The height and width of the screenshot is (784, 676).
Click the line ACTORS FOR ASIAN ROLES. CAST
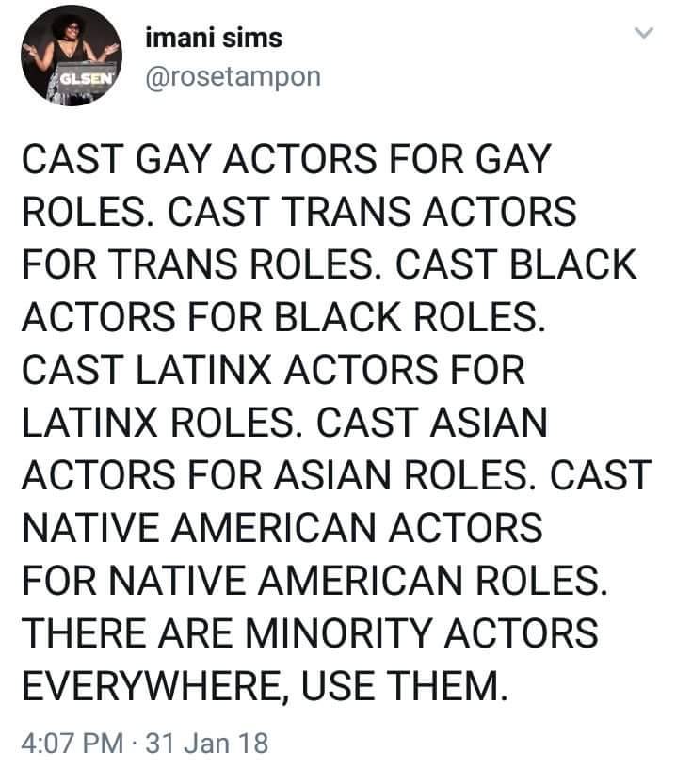(x=336, y=475)
